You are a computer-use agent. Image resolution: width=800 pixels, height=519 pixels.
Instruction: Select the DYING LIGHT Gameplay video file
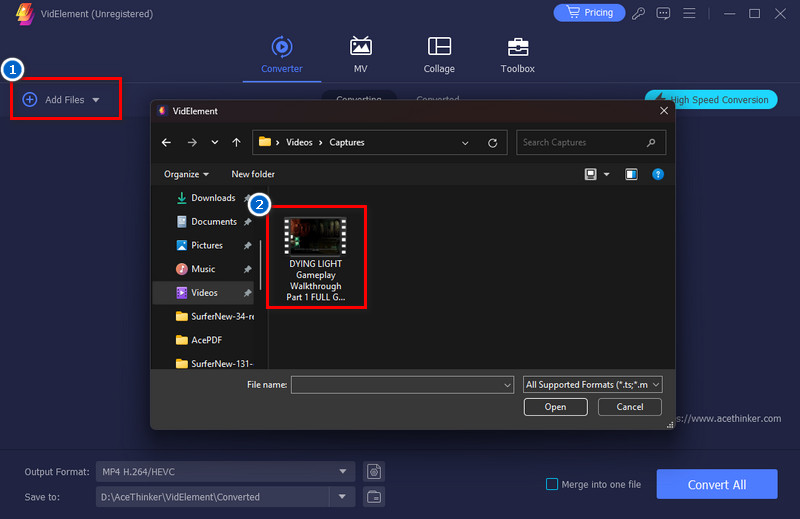coord(316,259)
